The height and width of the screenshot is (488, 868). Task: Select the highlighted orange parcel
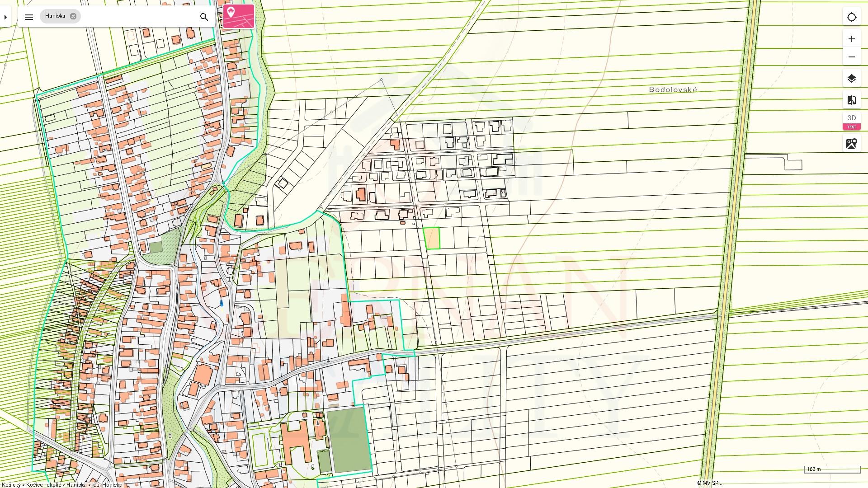pyautogui.click(x=432, y=238)
